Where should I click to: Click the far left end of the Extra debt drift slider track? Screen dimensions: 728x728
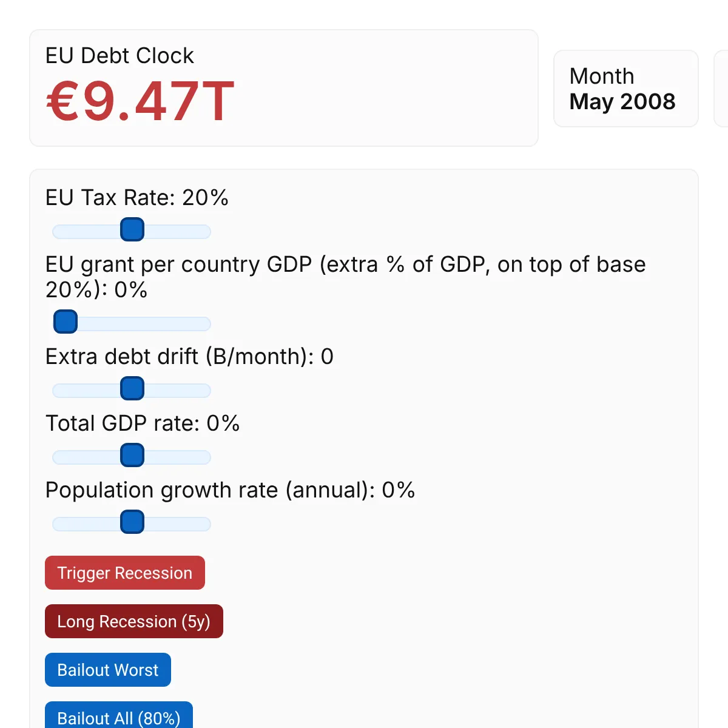click(x=57, y=391)
